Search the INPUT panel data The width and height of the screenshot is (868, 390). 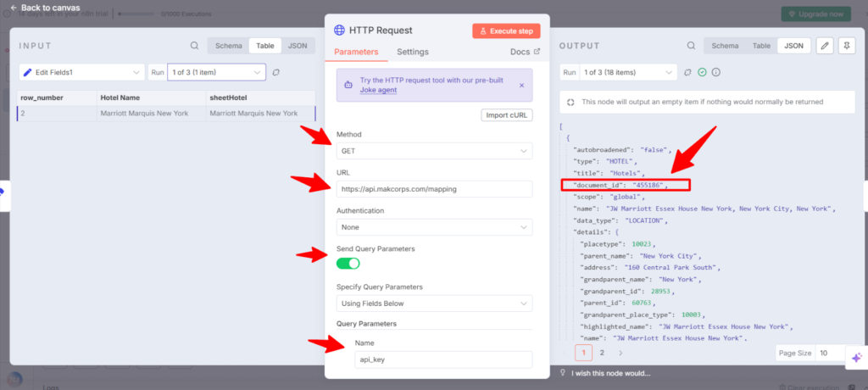pyautogui.click(x=194, y=46)
